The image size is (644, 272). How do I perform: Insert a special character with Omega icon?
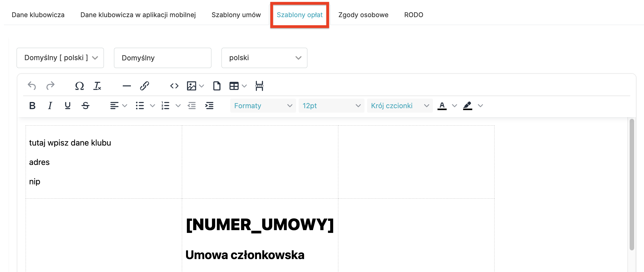(79, 86)
